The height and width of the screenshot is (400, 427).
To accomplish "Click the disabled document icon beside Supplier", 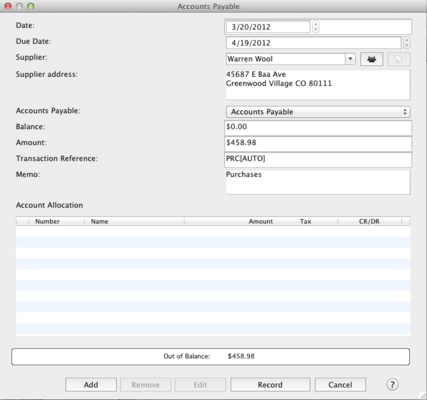I will [x=398, y=59].
